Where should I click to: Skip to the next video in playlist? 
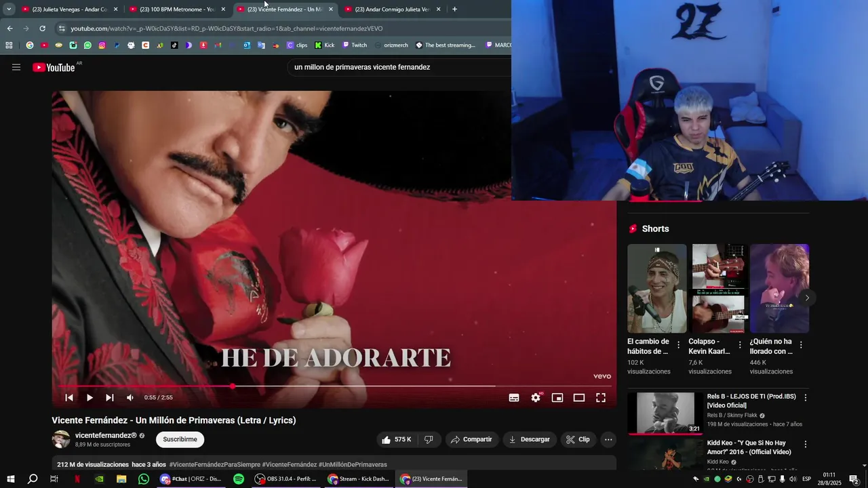coord(110,398)
